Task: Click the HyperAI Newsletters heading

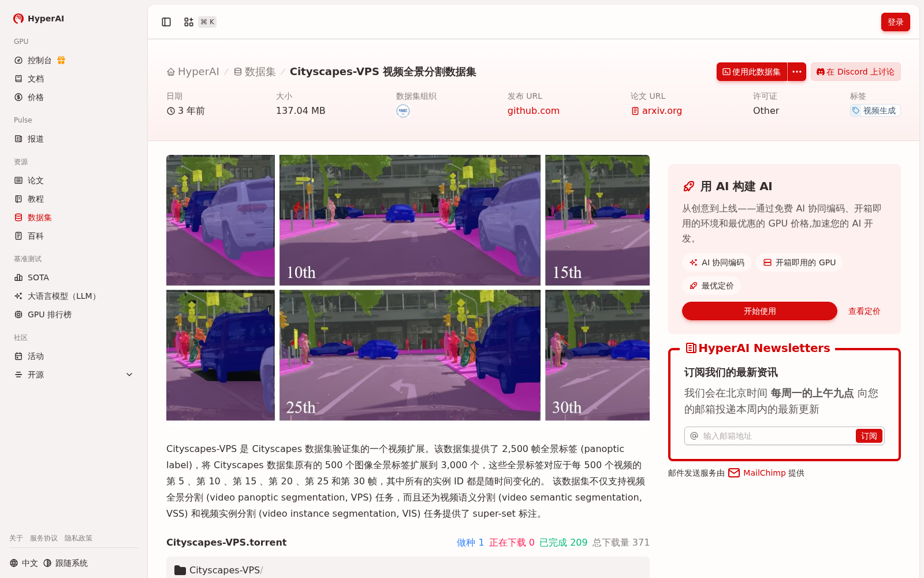Action: point(758,348)
